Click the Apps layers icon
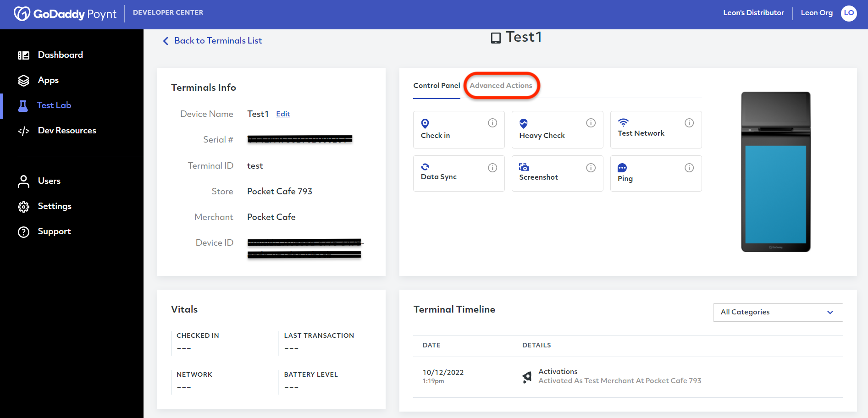This screenshot has height=418, width=868. click(23, 81)
